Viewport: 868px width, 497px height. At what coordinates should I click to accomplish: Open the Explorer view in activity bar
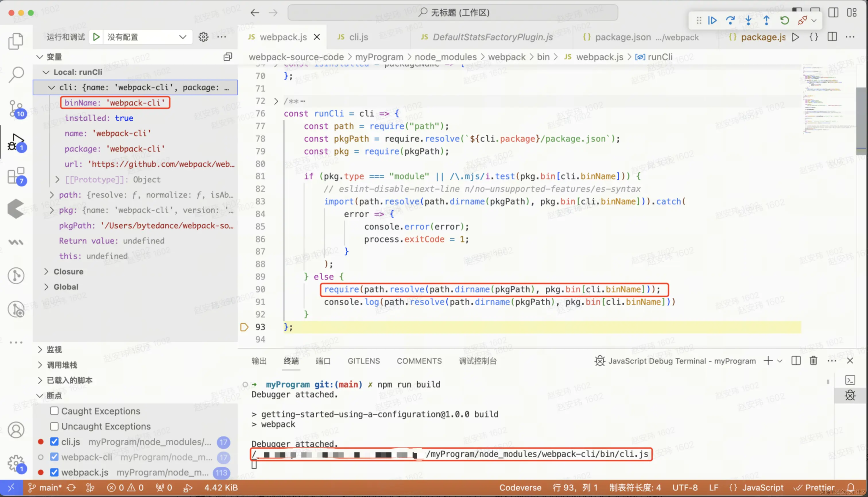[16, 41]
